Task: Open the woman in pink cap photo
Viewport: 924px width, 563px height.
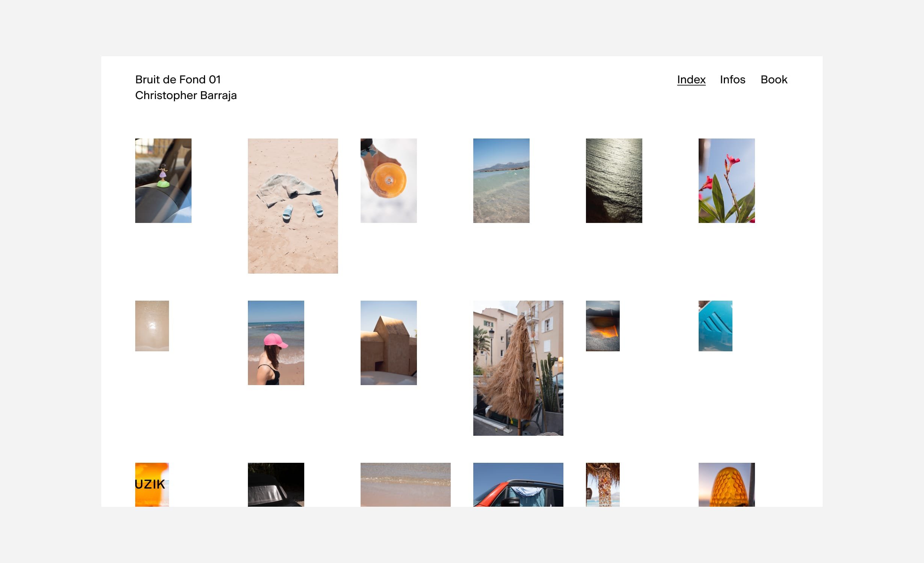Action: coord(276,343)
